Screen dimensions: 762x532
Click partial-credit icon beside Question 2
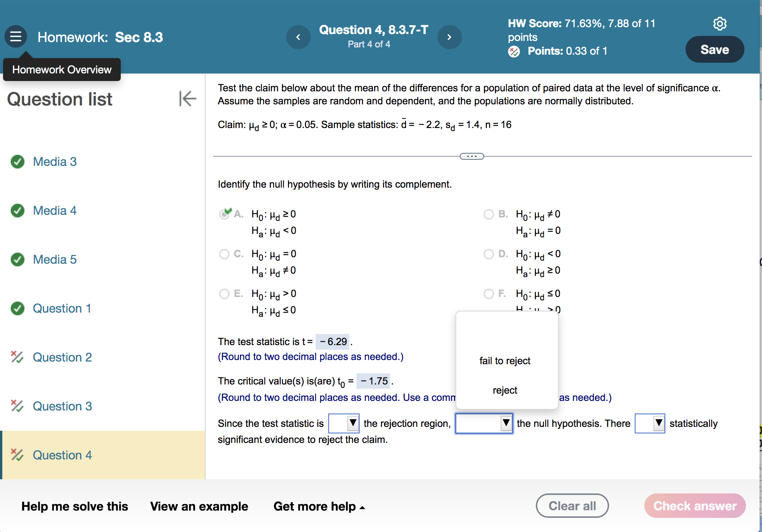tap(17, 357)
